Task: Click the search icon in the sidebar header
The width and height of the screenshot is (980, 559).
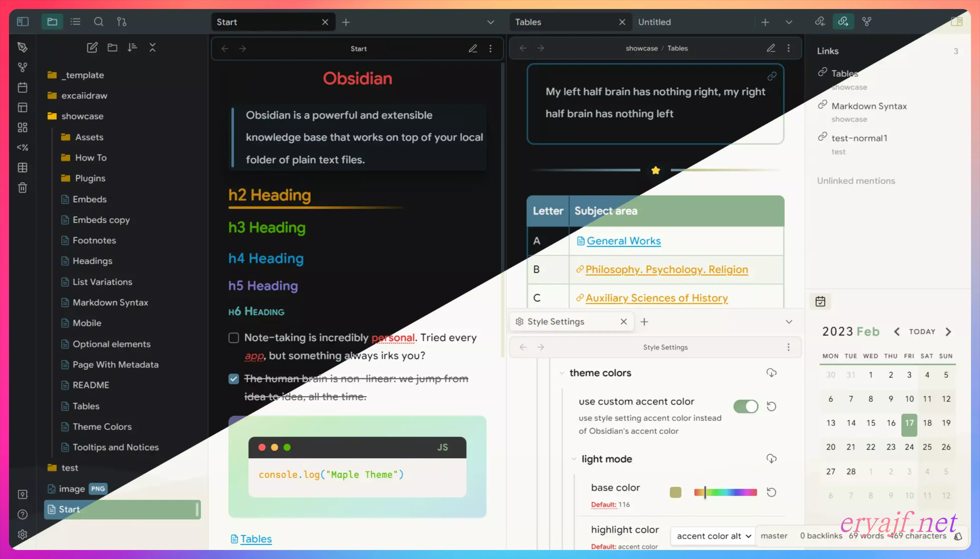Action: click(x=99, y=22)
